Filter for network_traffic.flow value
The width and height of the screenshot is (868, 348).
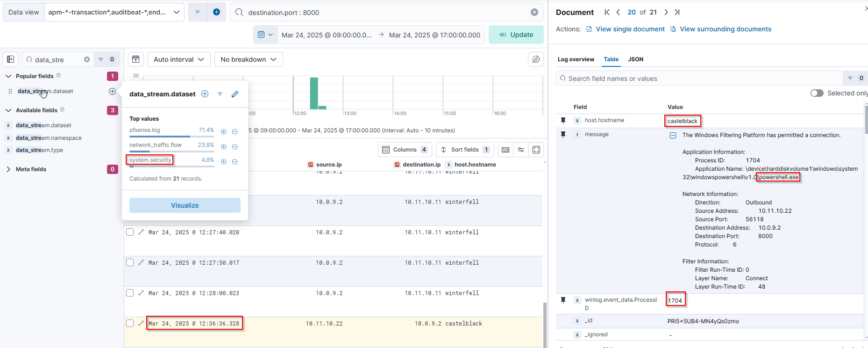223,146
